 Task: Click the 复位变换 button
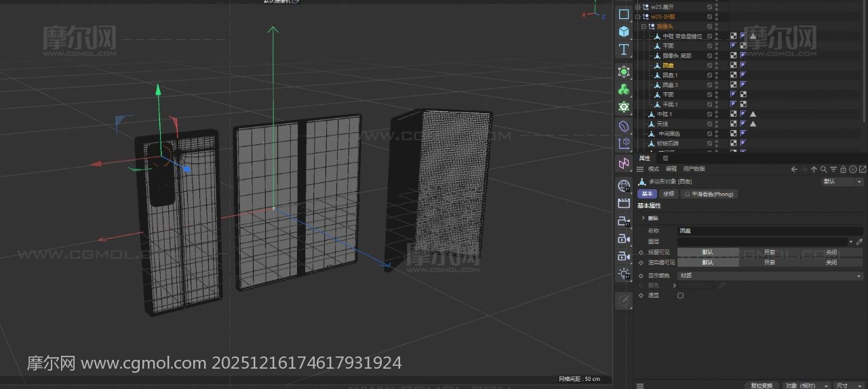tap(761, 385)
